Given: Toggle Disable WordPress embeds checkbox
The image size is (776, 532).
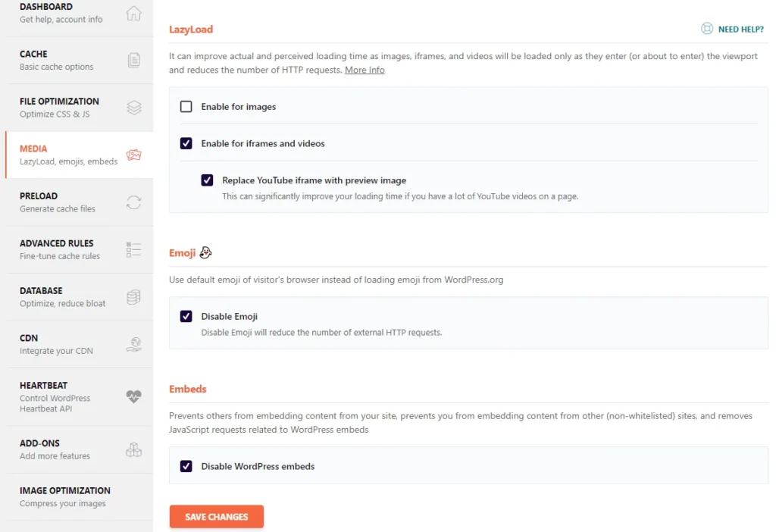Looking at the screenshot, I should 186,466.
